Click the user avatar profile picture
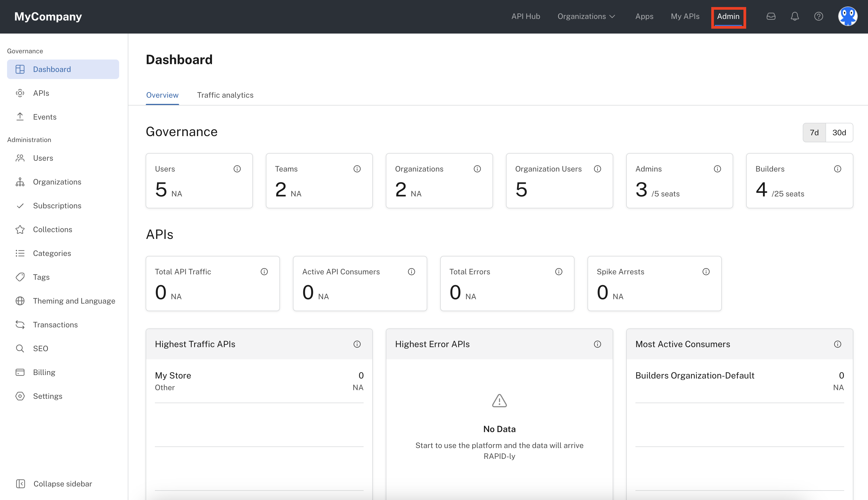This screenshot has width=868, height=500. coord(847,16)
